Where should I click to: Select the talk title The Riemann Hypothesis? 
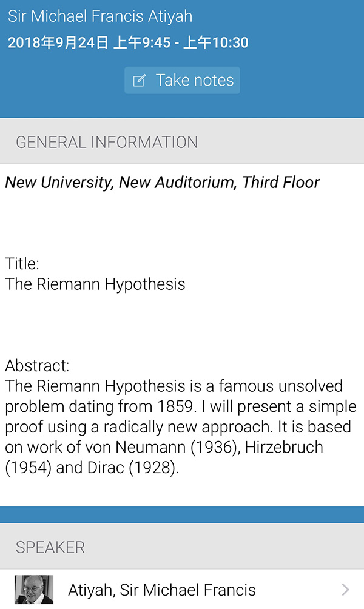(x=95, y=284)
